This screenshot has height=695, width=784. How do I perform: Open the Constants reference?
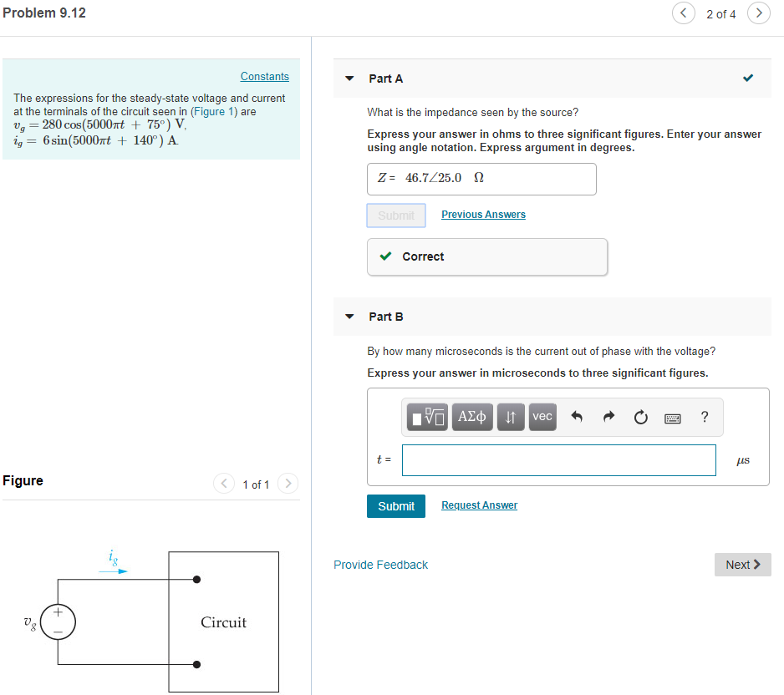click(264, 76)
